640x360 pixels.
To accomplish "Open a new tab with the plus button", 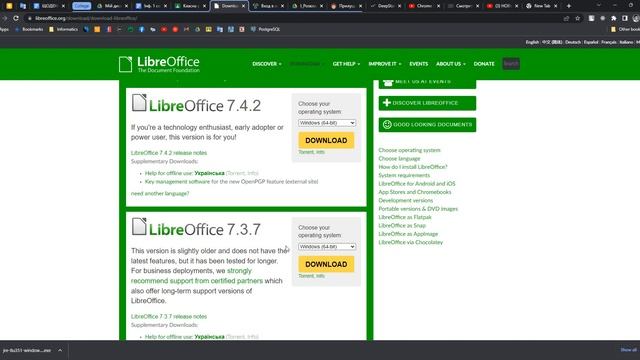I will pos(569,6).
